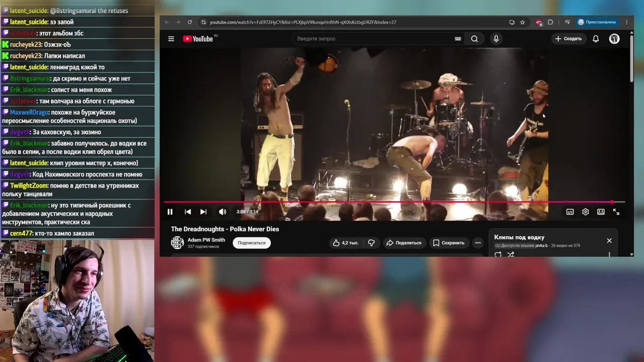Toggle playlist shuffle
644x362 pixels.
(x=511, y=254)
